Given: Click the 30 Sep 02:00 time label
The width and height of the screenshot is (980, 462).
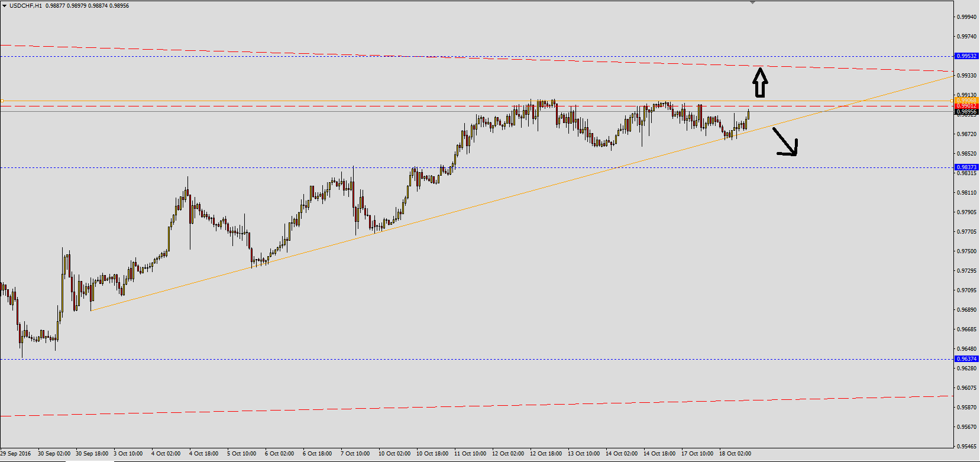Looking at the screenshot, I should 54,454.
